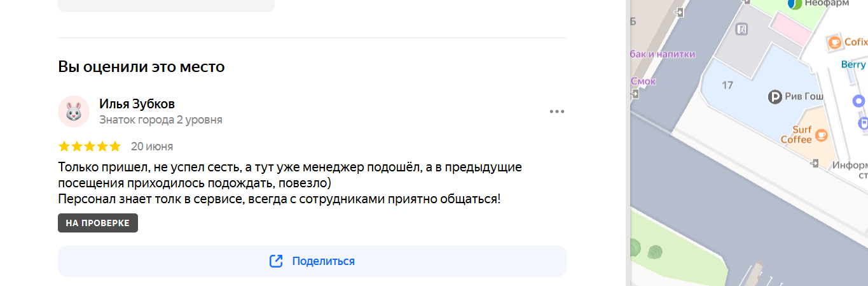The height and width of the screenshot is (286, 868).
Task: Select the elevator icon on the gray building
Action: pyautogui.click(x=741, y=29)
